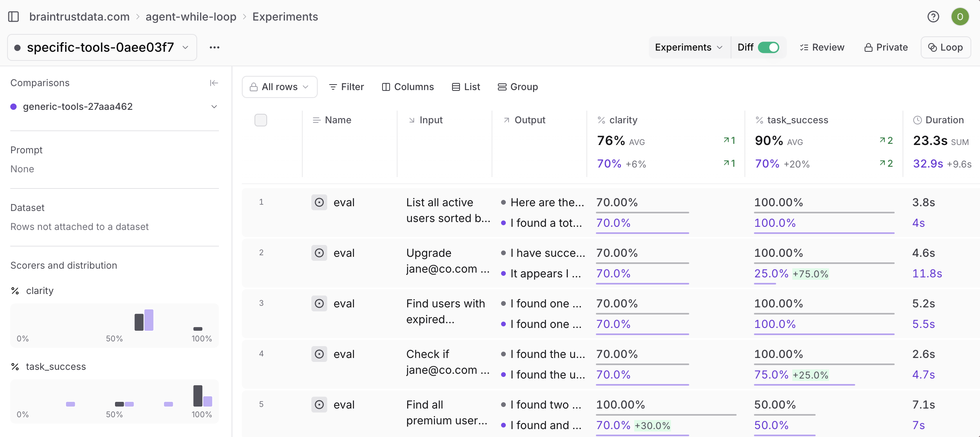This screenshot has height=437, width=980.
Task: Collapse the Comparisons sidebar
Action: pyautogui.click(x=214, y=83)
